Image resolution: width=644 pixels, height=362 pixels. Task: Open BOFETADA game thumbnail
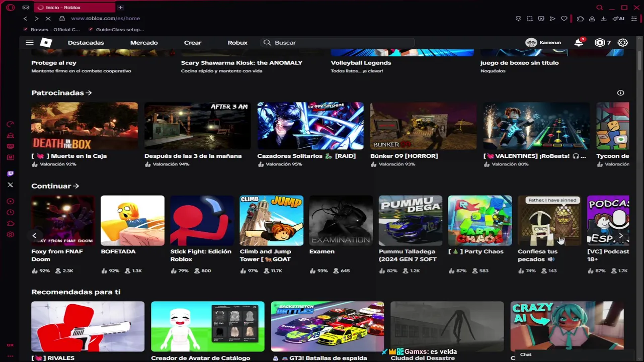pyautogui.click(x=132, y=221)
